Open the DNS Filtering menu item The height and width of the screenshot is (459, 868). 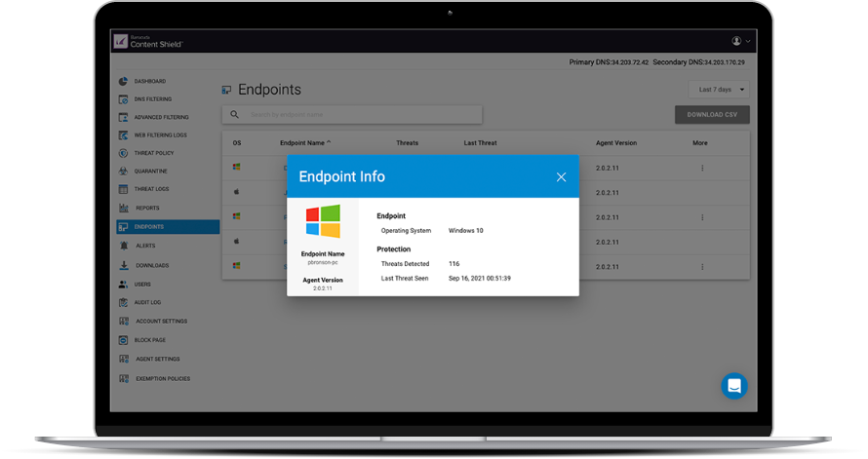[x=153, y=99]
